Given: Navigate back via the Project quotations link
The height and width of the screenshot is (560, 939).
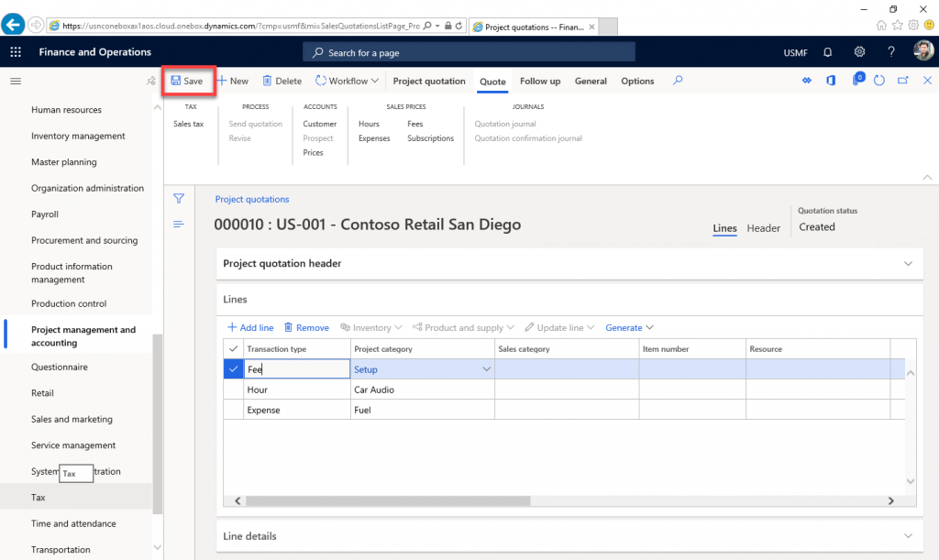Looking at the screenshot, I should [x=251, y=198].
